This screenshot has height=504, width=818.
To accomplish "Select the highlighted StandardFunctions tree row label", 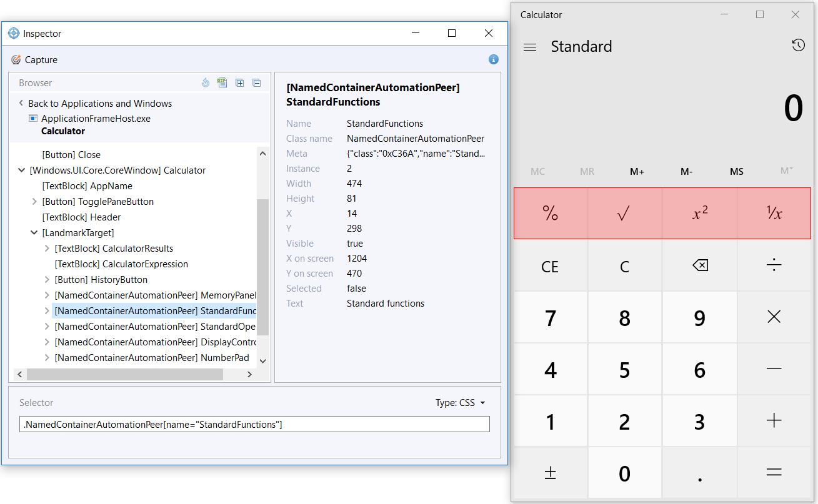I will [x=155, y=311].
